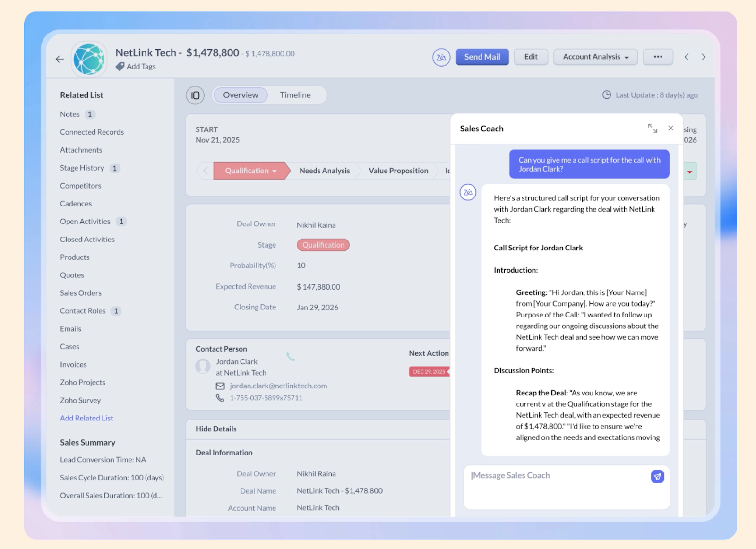Click Jordan Clark's avatar
The width and height of the screenshot is (756, 549).
[203, 366]
